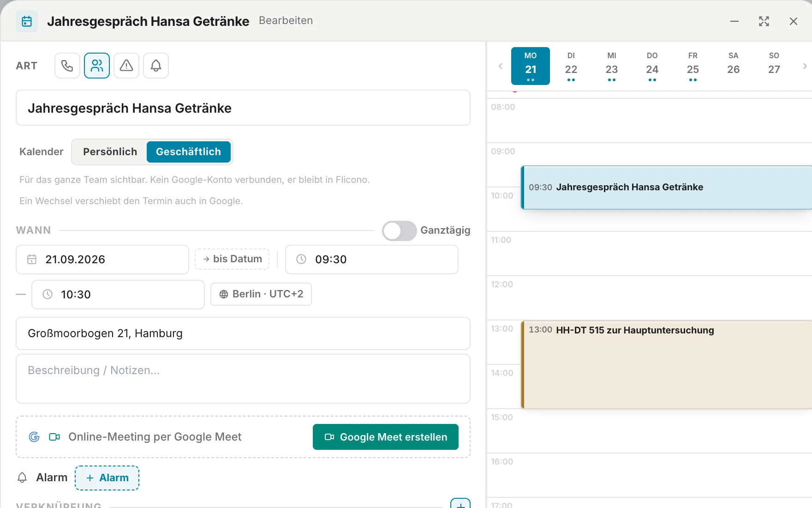Open the end time field 10:30
Screen dimensions: 812x508
[118, 295]
